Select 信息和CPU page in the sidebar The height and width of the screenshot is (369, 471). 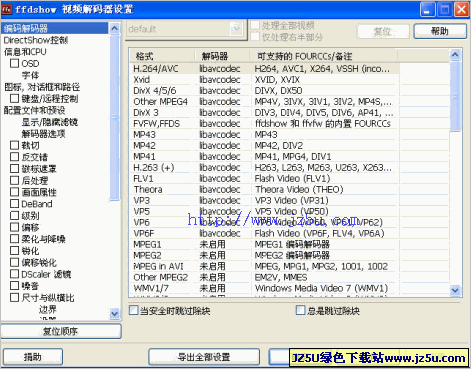click(25, 52)
